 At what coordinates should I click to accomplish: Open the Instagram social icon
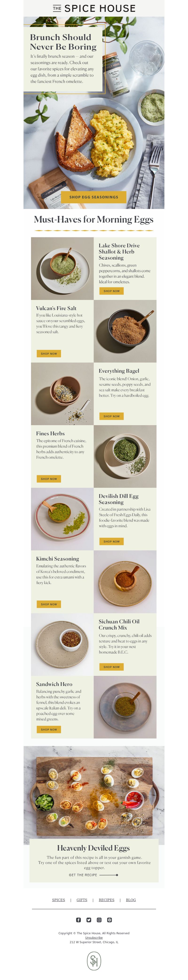99,920
